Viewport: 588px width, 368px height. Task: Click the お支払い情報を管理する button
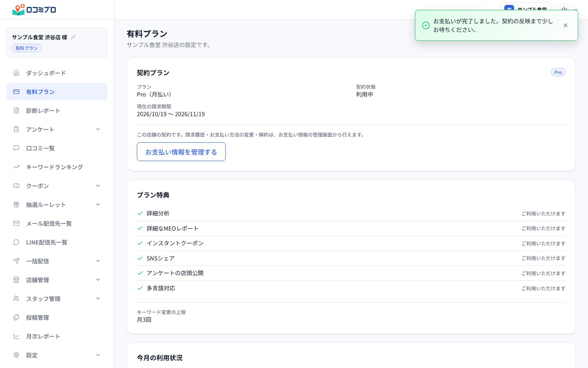181,152
